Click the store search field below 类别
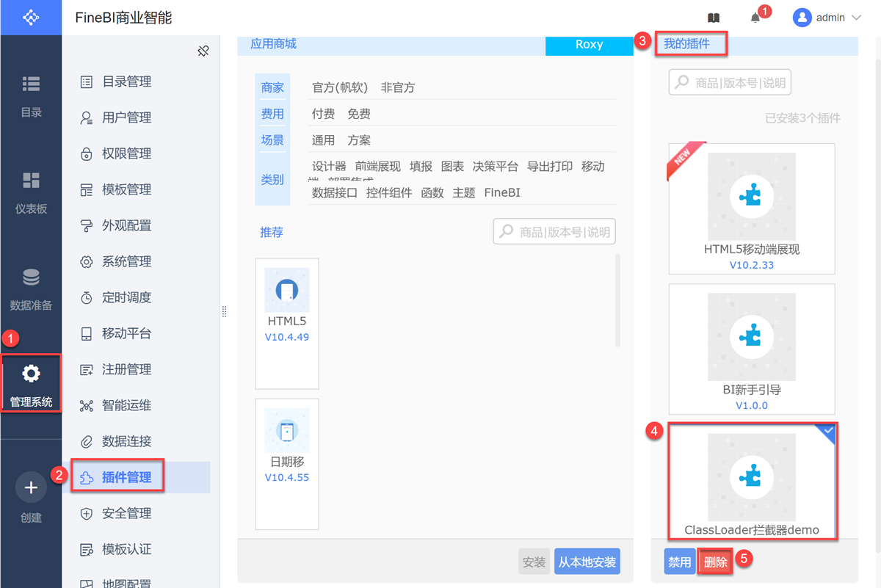This screenshot has height=588, width=881. click(x=554, y=232)
